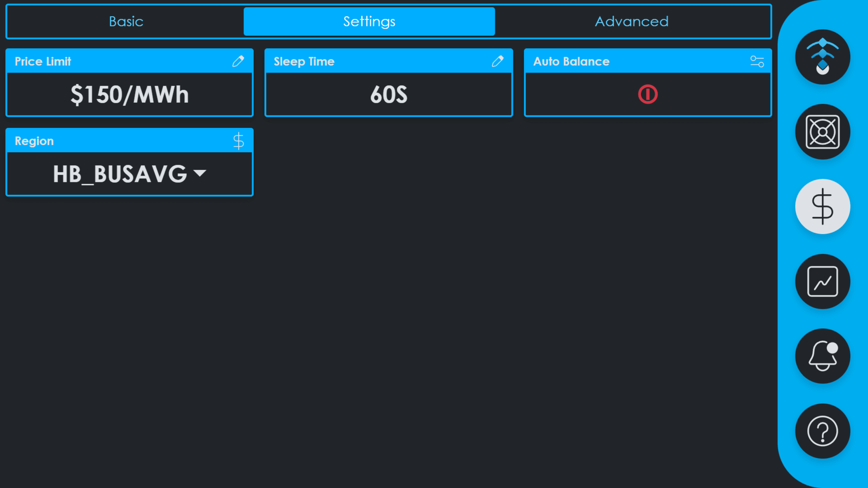Image resolution: width=868 pixels, height=488 pixels.
Task: Switch to the Basic tab
Action: 126,21
